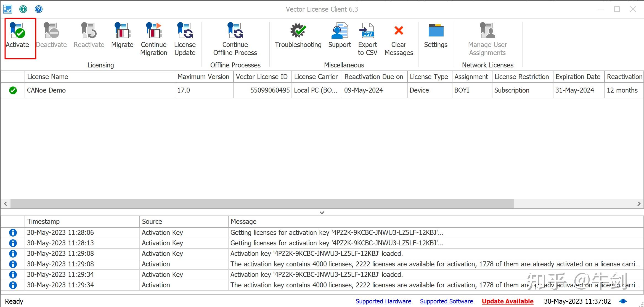Clear Messages with the red X

click(x=399, y=31)
